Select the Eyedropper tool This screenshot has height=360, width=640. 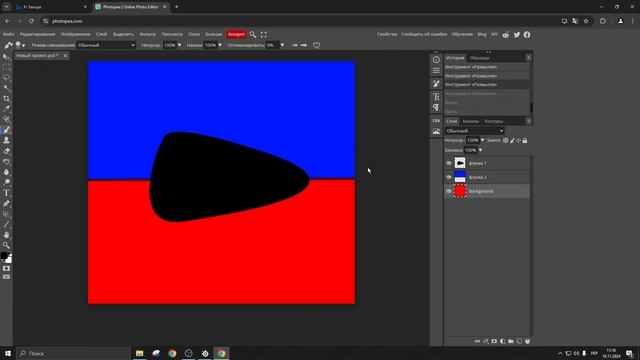click(6, 109)
